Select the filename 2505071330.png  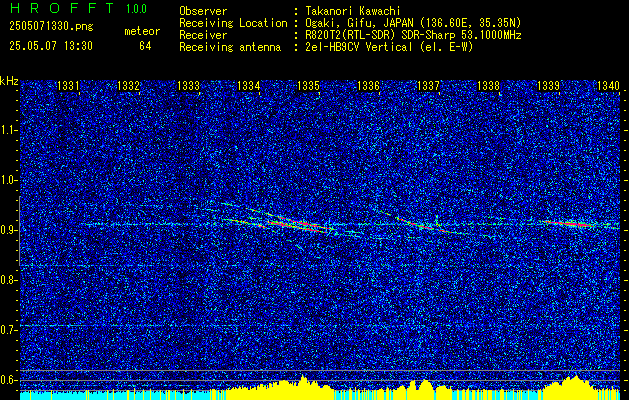click(x=51, y=27)
